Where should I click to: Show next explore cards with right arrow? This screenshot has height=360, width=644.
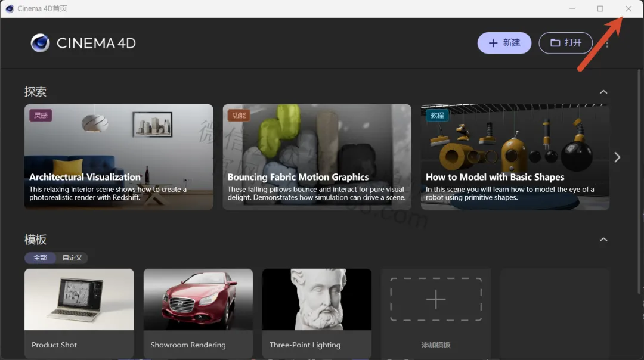[x=617, y=157]
